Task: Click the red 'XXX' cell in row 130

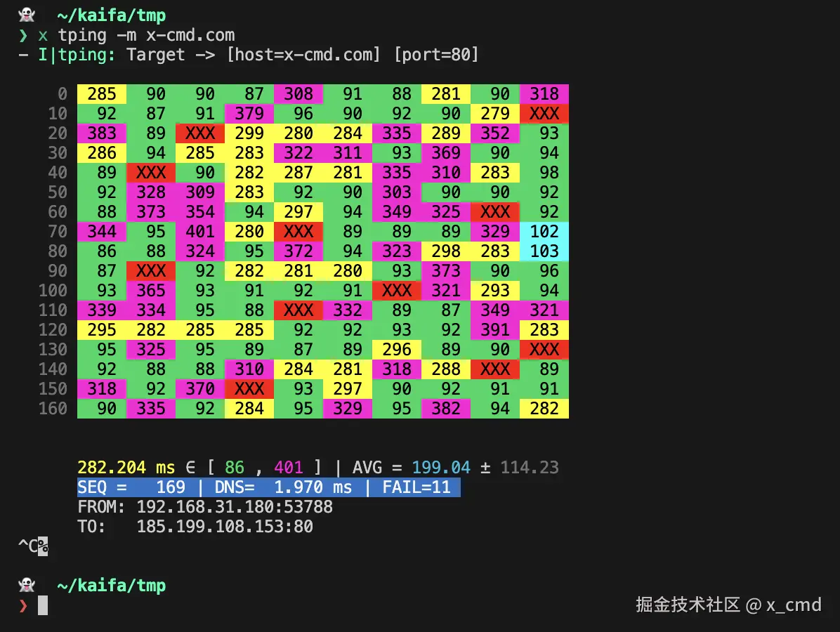Action: point(544,350)
